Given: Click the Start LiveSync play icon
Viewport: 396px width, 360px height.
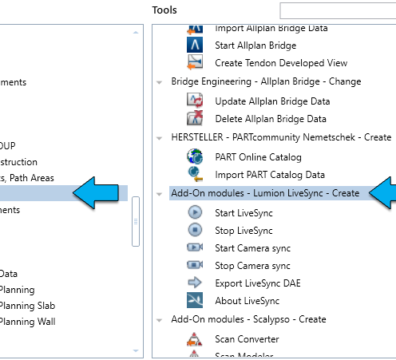Looking at the screenshot, I should [x=195, y=212].
